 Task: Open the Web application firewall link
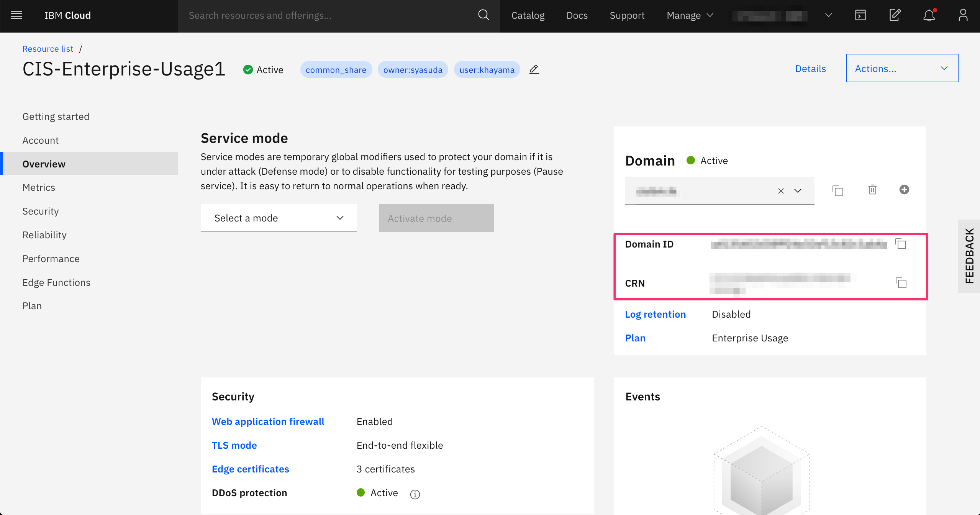[x=268, y=422]
